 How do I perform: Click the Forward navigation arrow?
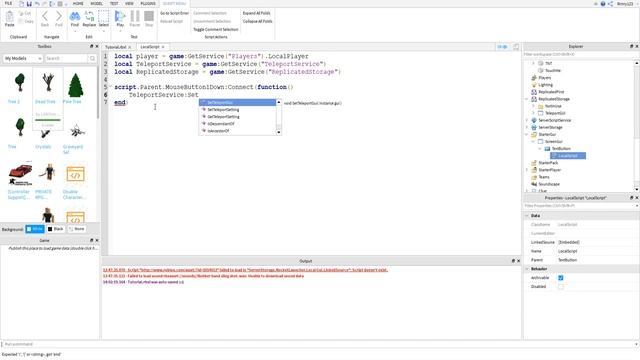coord(59,16)
